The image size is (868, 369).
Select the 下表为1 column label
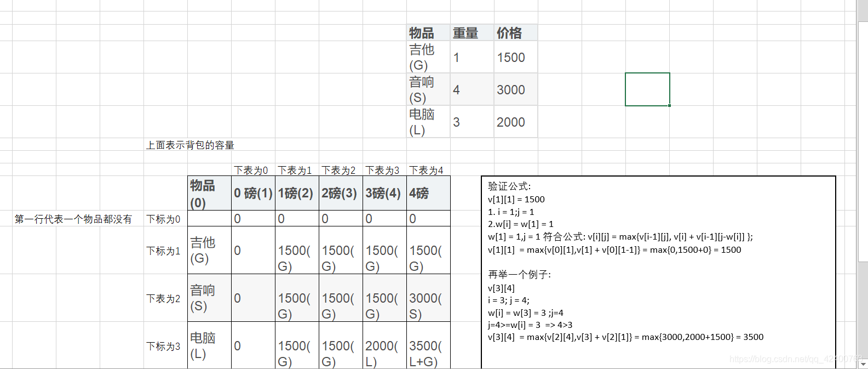point(295,171)
